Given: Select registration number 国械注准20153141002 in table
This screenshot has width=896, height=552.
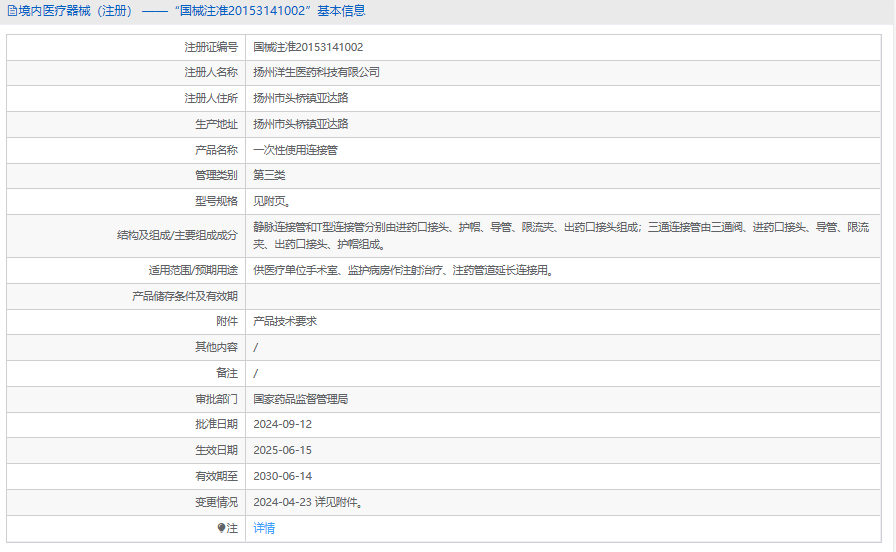Looking at the screenshot, I should point(308,47).
